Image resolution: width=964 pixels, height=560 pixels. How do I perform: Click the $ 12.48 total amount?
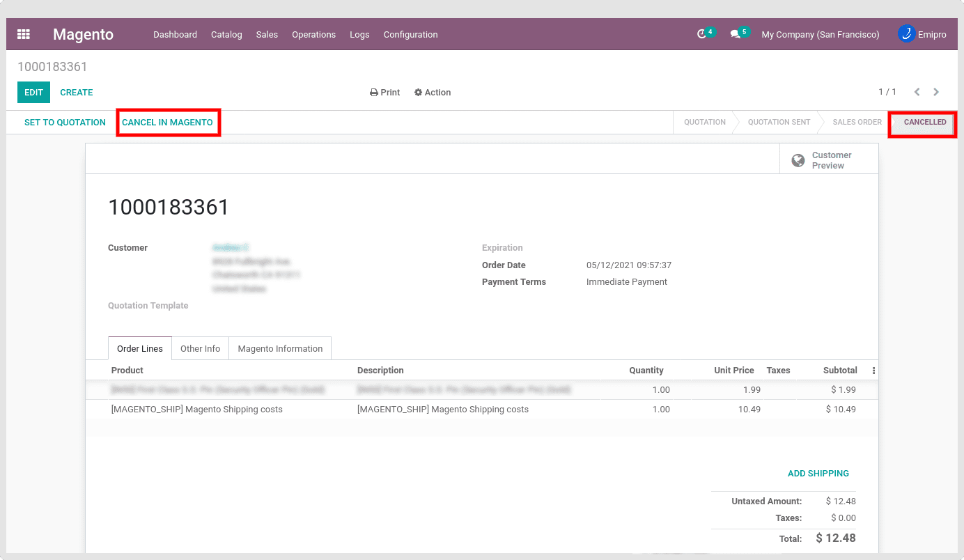[x=836, y=538]
